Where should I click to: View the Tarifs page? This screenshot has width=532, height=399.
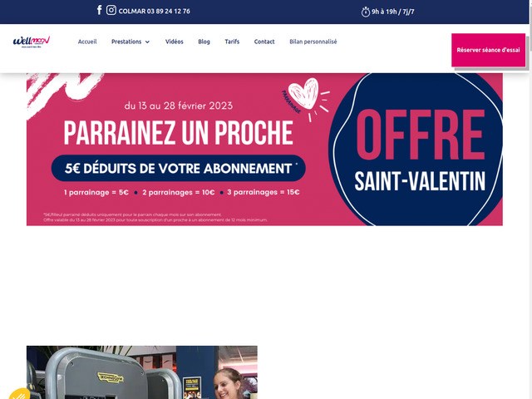pos(232,42)
